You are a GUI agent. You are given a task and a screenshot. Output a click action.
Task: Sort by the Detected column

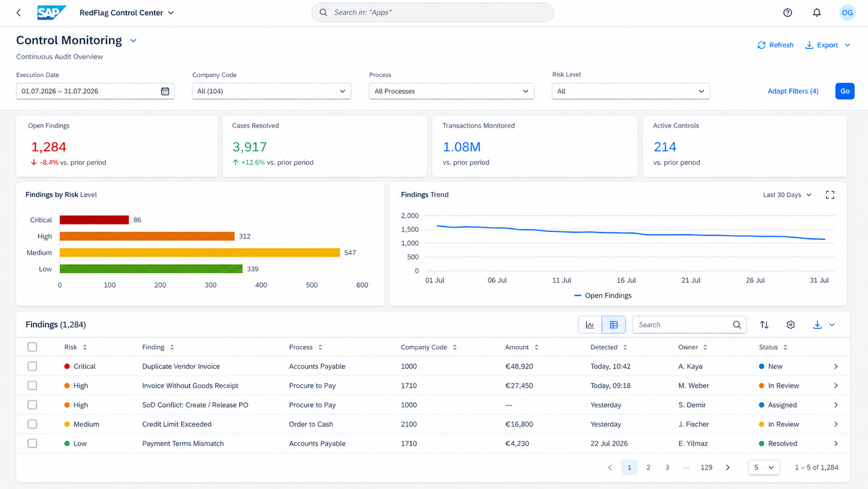(625, 347)
